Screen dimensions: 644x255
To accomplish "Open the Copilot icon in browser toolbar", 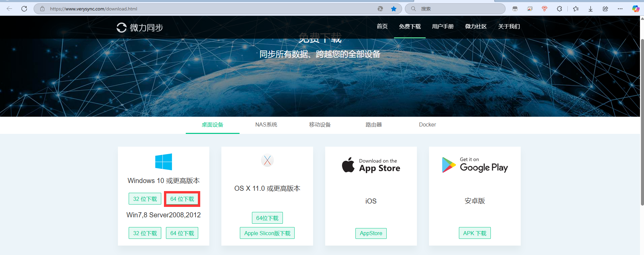I will 636,9.
